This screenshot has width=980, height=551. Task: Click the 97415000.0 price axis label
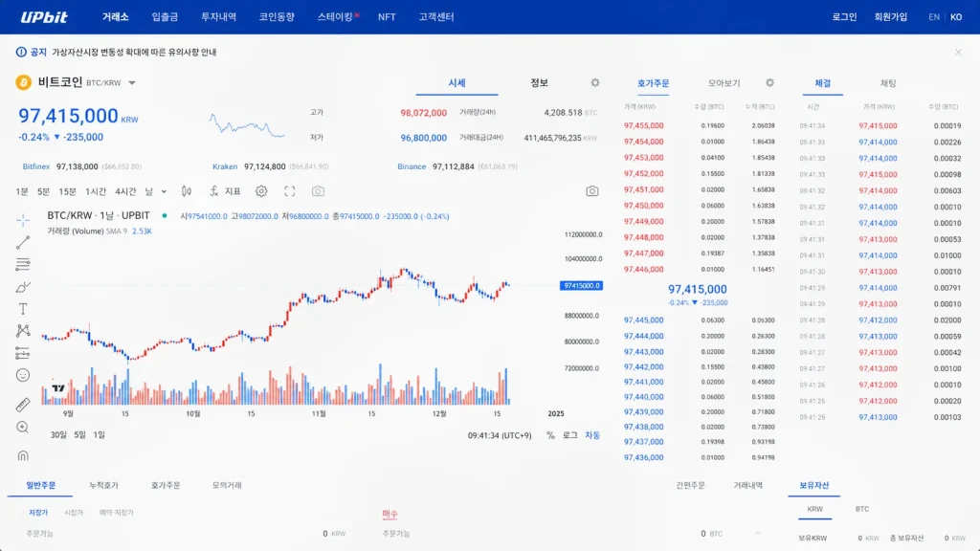pyautogui.click(x=581, y=285)
